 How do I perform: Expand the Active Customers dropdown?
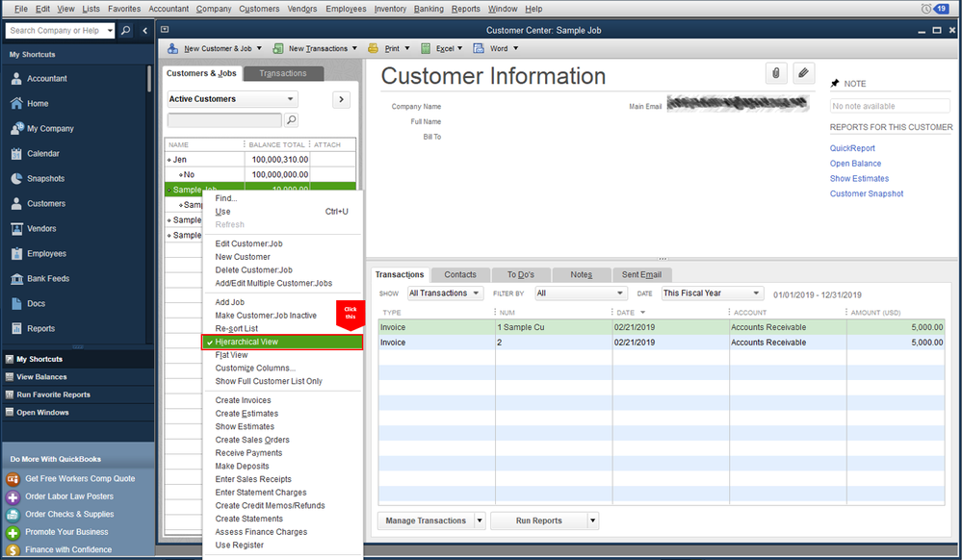pyautogui.click(x=232, y=99)
